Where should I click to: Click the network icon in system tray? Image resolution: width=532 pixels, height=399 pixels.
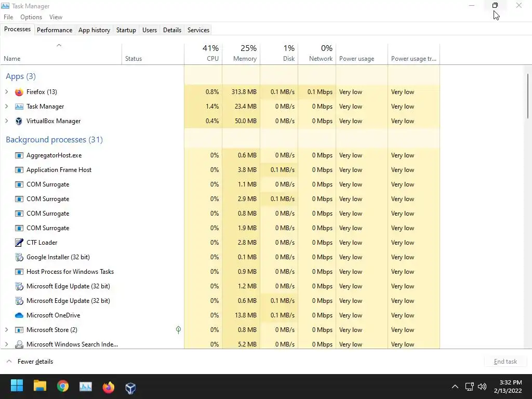pyautogui.click(x=469, y=387)
